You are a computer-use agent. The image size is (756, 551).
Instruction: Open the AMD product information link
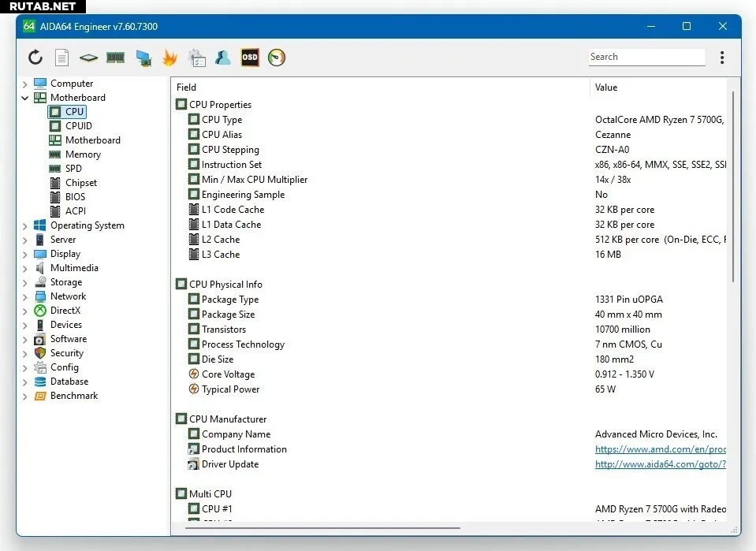tap(660, 449)
